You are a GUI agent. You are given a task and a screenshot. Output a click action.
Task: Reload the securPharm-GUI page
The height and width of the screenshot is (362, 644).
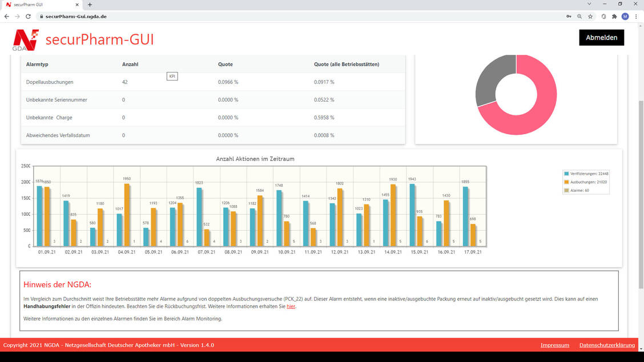coord(28,17)
